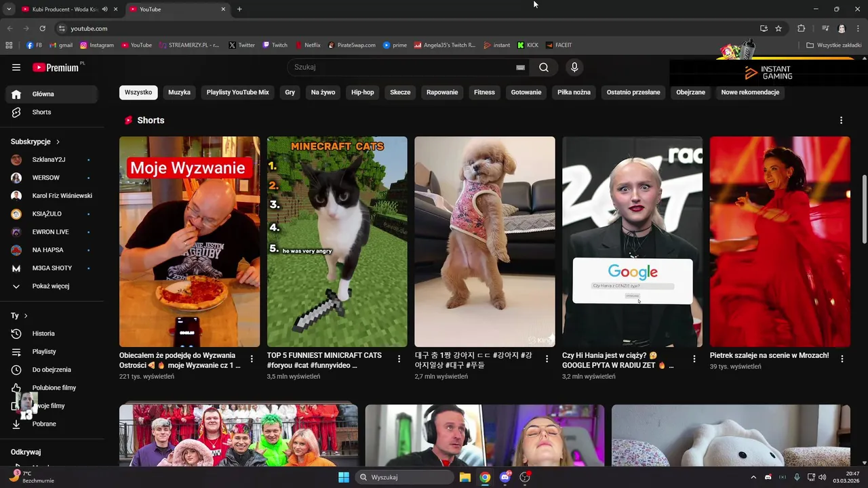Click the Instant Gaming banner
The width and height of the screenshot is (868, 488).
[768, 73]
